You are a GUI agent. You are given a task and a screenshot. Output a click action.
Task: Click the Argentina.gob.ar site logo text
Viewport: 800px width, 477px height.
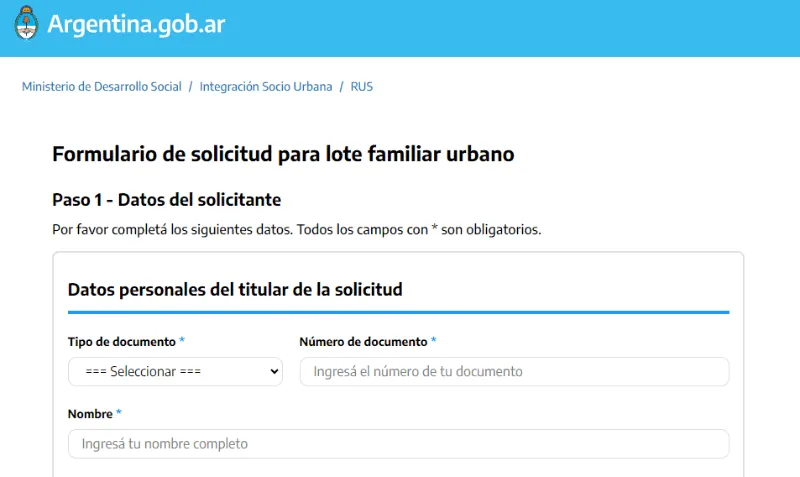tap(136, 25)
